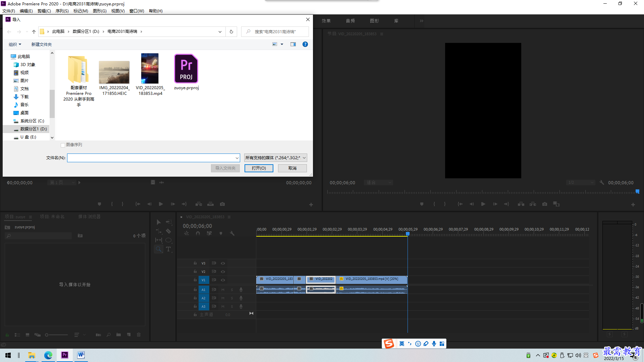
Task: Expand 文件名 combo box dropdown
Action: pyautogui.click(x=237, y=158)
